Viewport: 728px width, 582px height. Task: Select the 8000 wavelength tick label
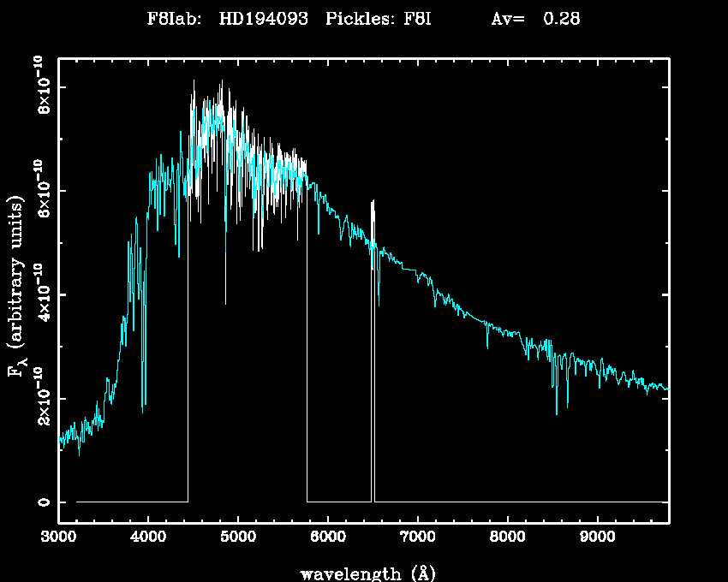click(508, 539)
